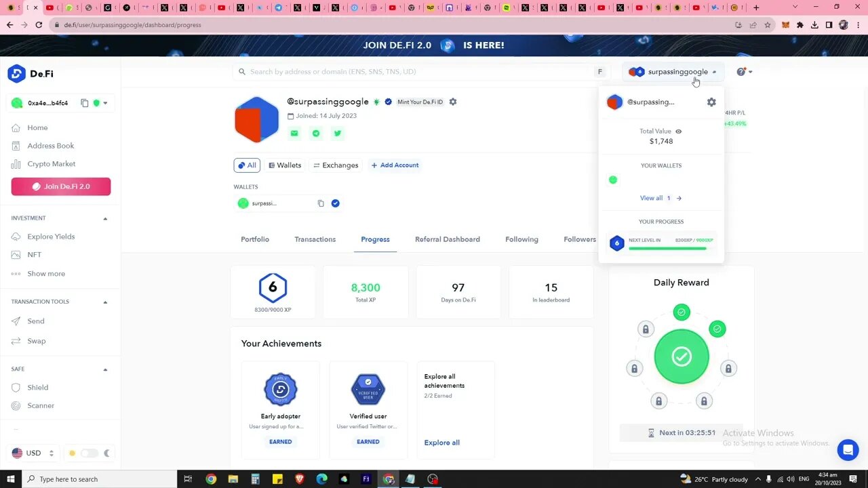
Task: Collapse the Transaction Tools section
Action: click(105, 302)
